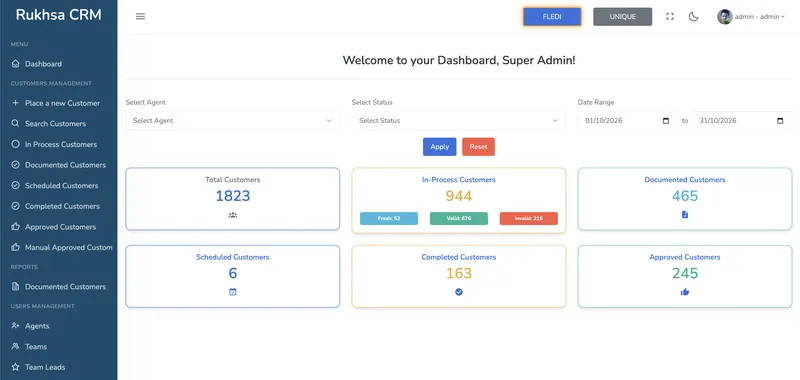Screen dimensions: 800x380
Task: Click circle icon beside In Process Customers
Action: pyautogui.click(x=15, y=144)
